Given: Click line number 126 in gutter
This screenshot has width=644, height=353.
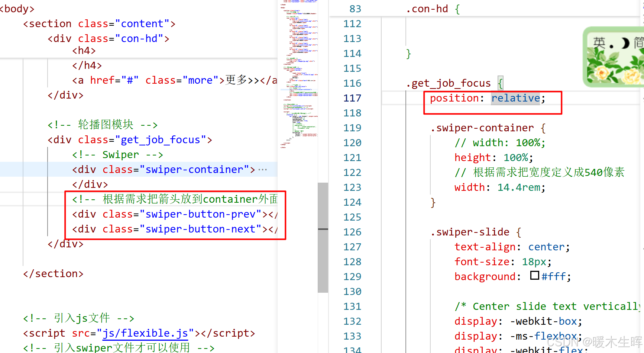Looking at the screenshot, I should (352, 232).
